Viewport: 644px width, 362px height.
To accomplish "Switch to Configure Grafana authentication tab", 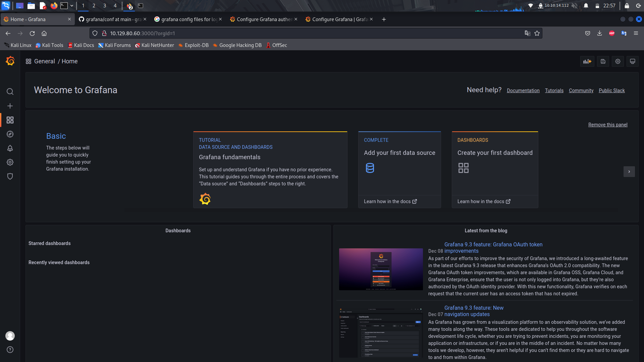I will [x=263, y=19].
